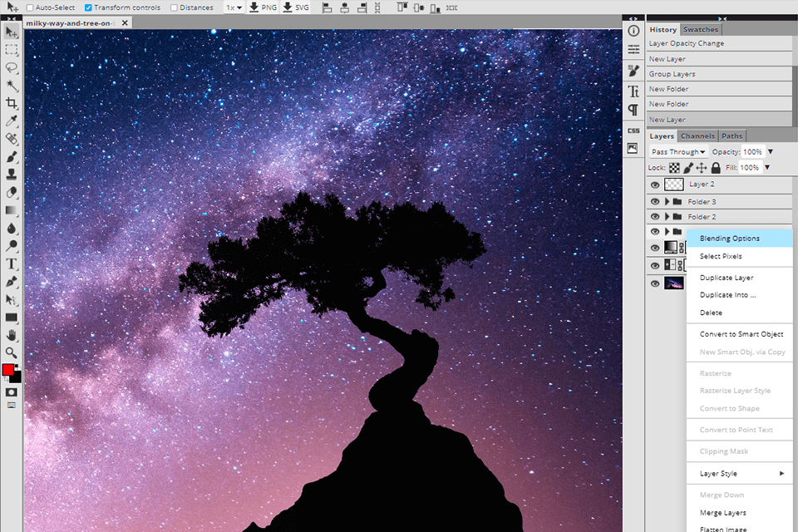Select the Move tool

[12, 32]
